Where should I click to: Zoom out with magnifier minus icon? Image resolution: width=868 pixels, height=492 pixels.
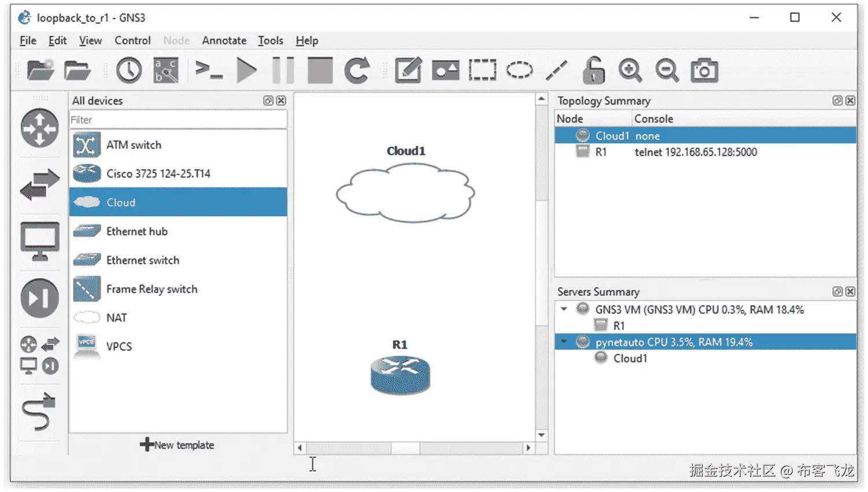tap(667, 71)
